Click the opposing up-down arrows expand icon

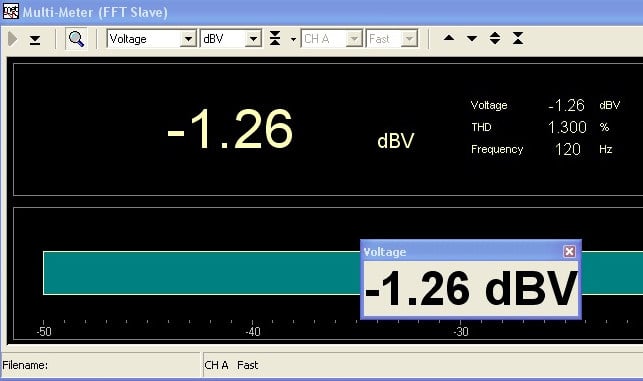point(495,39)
